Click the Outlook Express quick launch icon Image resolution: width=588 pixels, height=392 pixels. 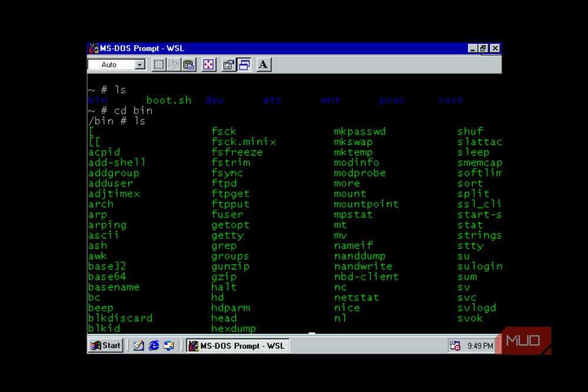169,346
